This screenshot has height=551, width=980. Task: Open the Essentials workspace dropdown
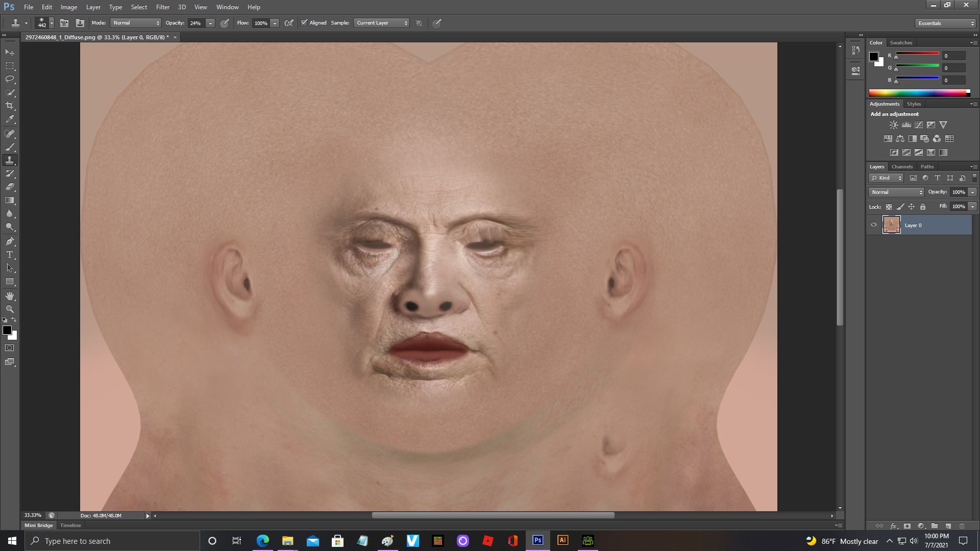pos(945,23)
